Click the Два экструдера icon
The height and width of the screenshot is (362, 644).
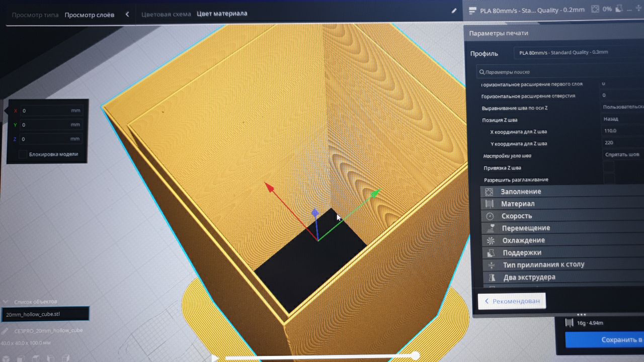tap(493, 277)
